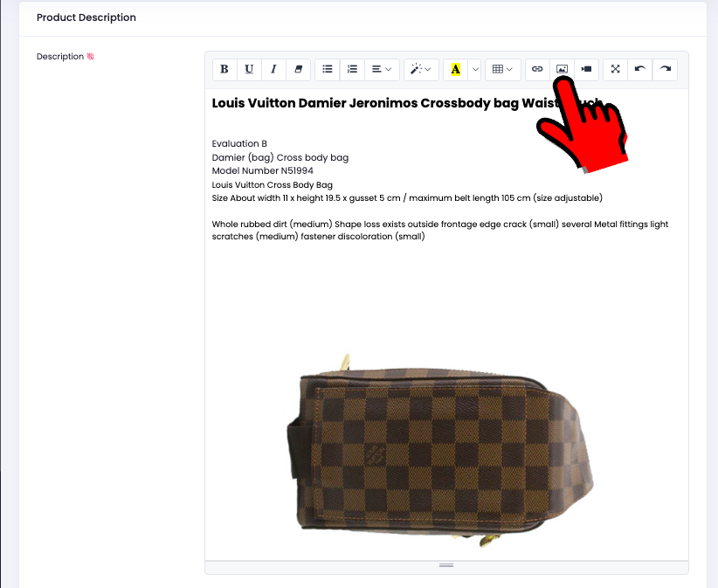Expand the text color options arrow

pyautogui.click(x=475, y=69)
